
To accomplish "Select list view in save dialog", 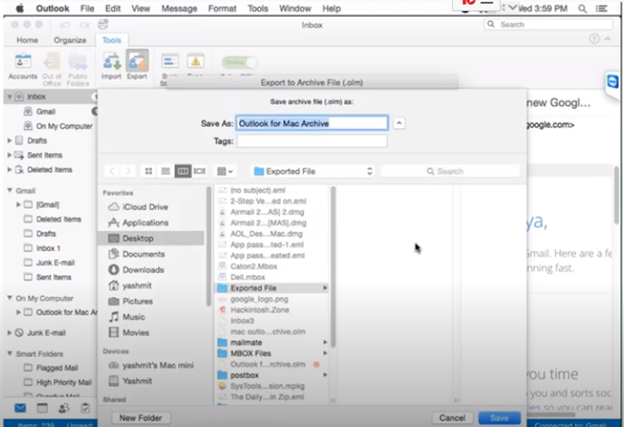I will pos(166,171).
